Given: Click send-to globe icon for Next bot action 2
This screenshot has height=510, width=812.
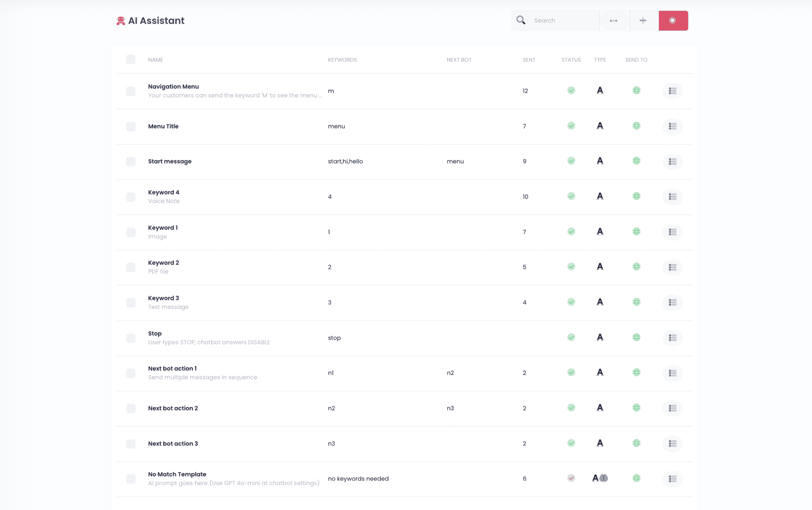Looking at the screenshot, I should (x=636, y=408).
